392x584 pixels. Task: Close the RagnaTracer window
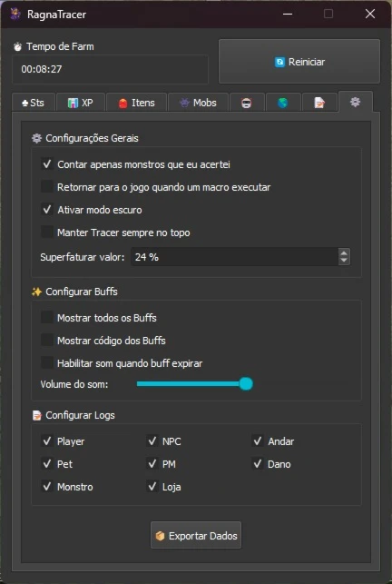pyautogui.click(x=370, y=15)
